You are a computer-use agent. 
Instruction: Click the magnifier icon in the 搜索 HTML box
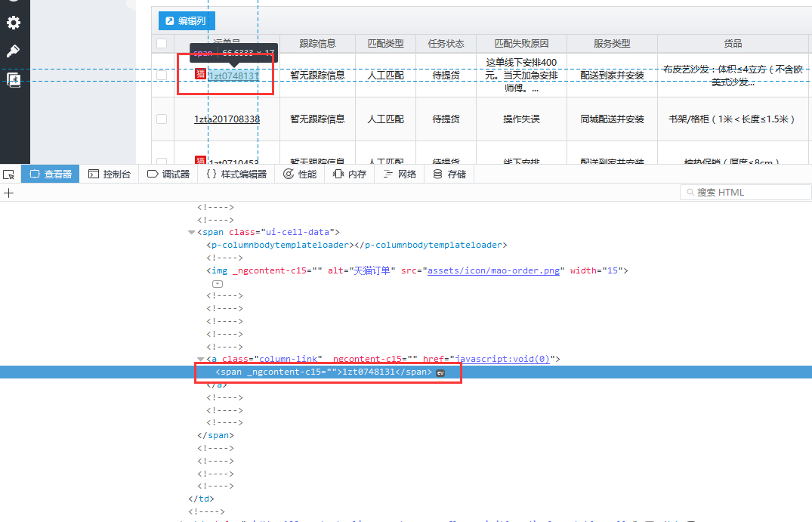690,192
